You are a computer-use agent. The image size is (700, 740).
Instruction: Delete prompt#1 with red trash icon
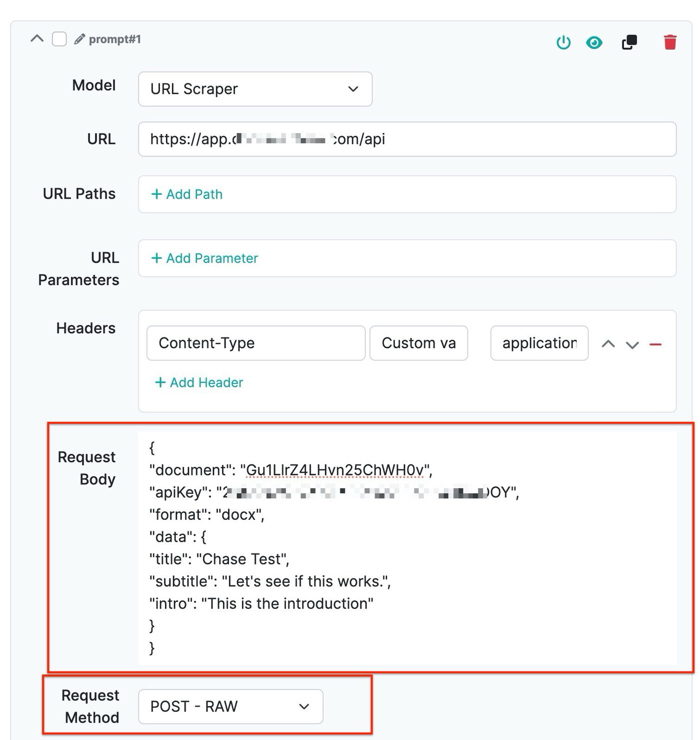point(670,43)
